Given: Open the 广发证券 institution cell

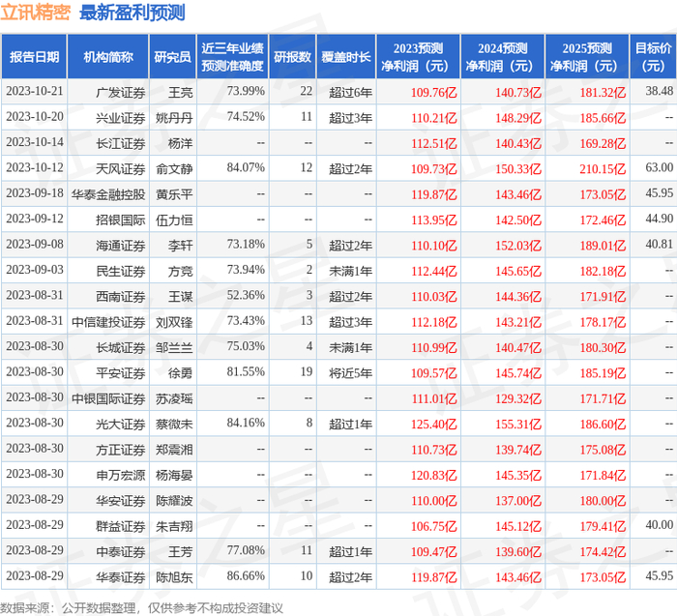Looking at the screenshot, I should click(x=121, y=92).
